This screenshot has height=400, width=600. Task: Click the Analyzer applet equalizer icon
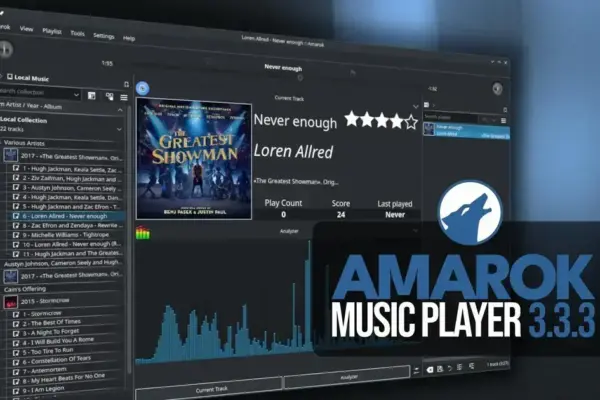pos(143,233)
